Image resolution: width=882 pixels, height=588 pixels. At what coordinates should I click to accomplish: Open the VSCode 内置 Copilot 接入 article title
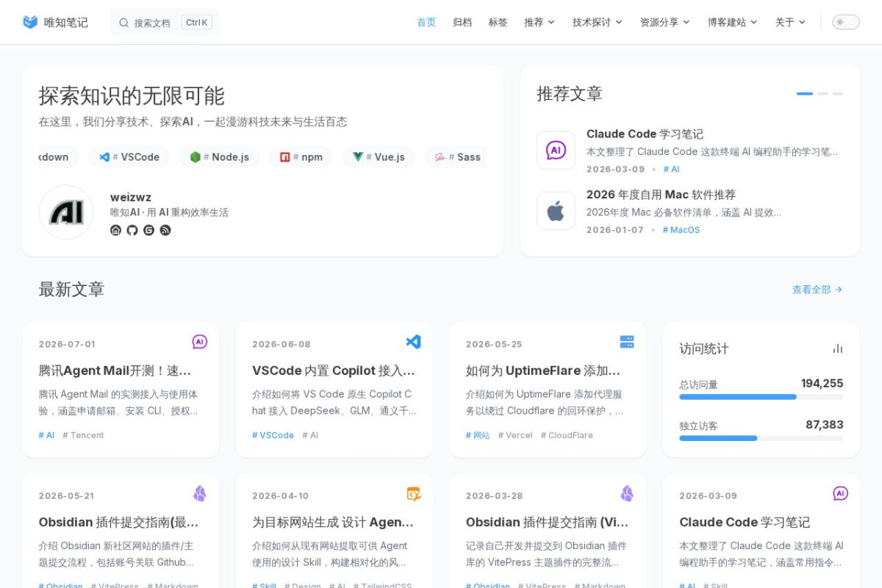(x=334, y=370)
